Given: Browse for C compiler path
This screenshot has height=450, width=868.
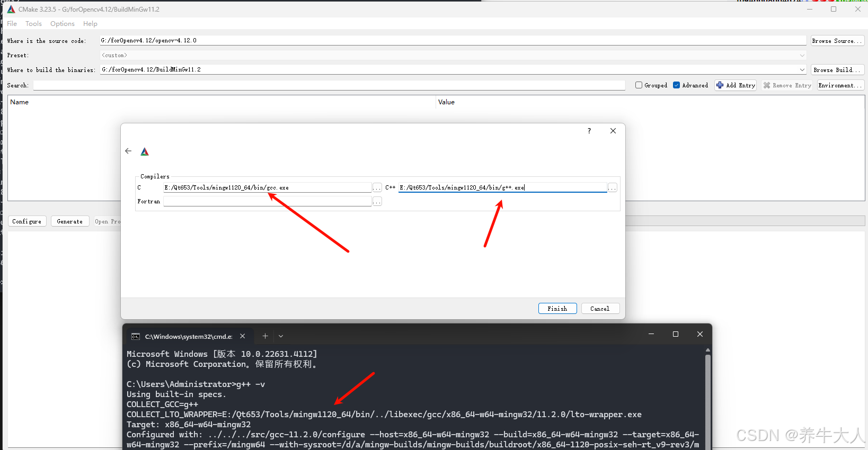Looking at the screenshot, I should tap(377, 187).
